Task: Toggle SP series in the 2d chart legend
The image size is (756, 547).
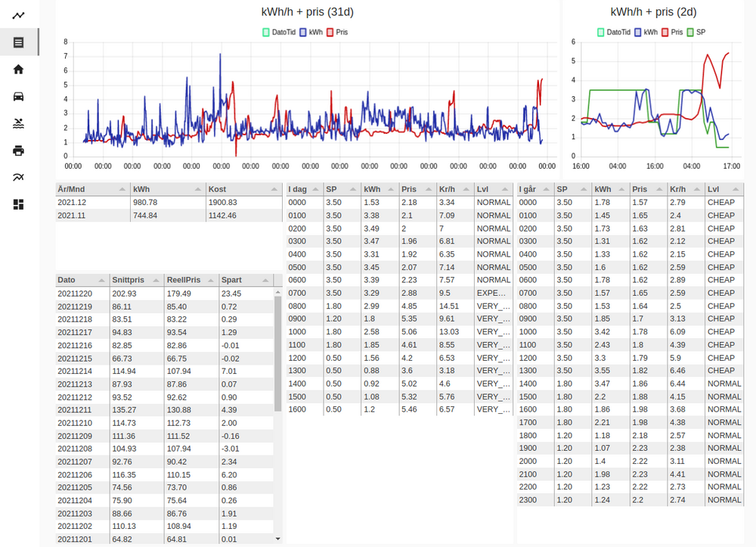Action: [695, 33]
